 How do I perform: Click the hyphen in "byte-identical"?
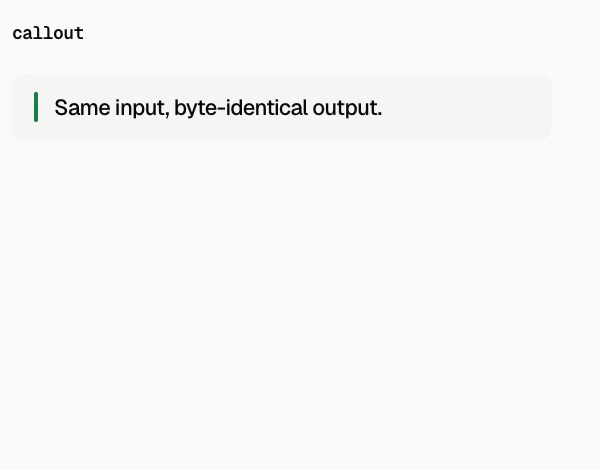(x=222, y=109)
